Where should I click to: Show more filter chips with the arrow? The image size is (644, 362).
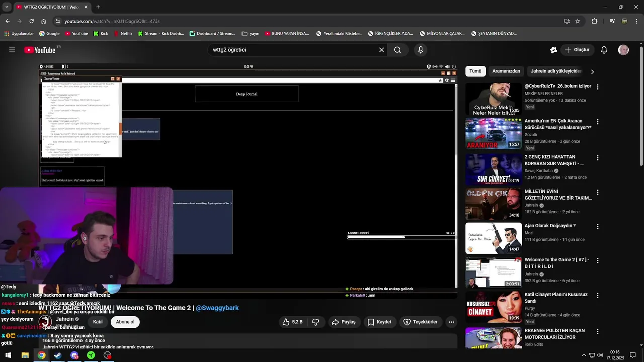[592, 72]
